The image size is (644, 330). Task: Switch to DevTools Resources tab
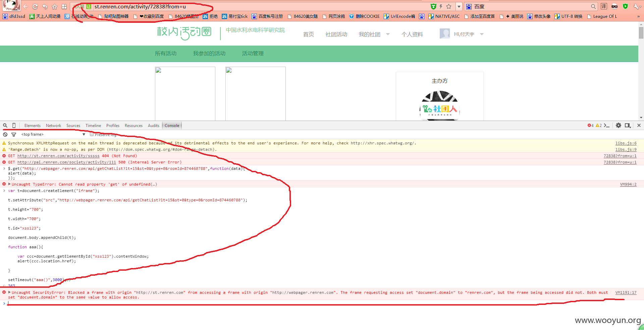pos(133,126)
